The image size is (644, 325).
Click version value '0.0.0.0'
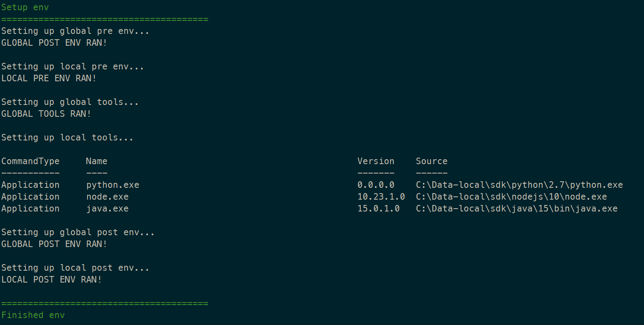[376, 185]
